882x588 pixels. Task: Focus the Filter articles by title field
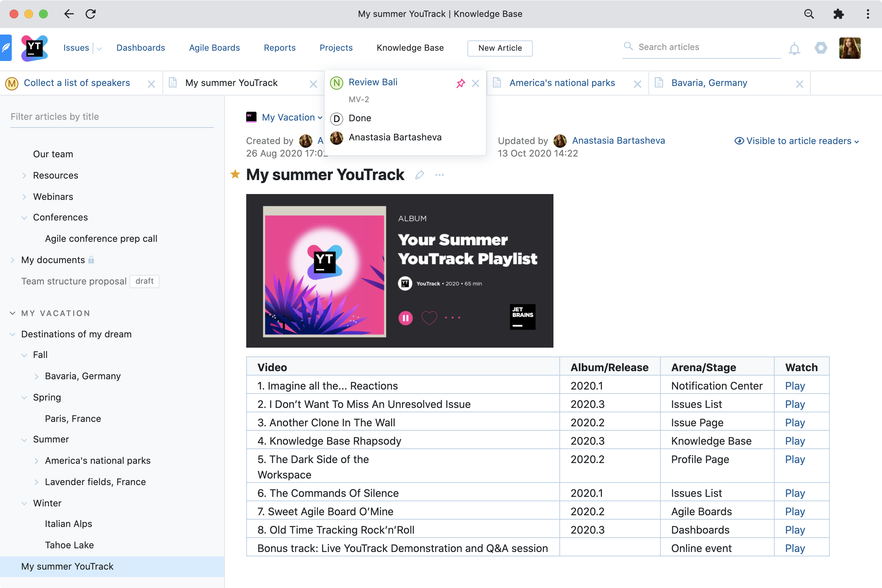point(112,117)
